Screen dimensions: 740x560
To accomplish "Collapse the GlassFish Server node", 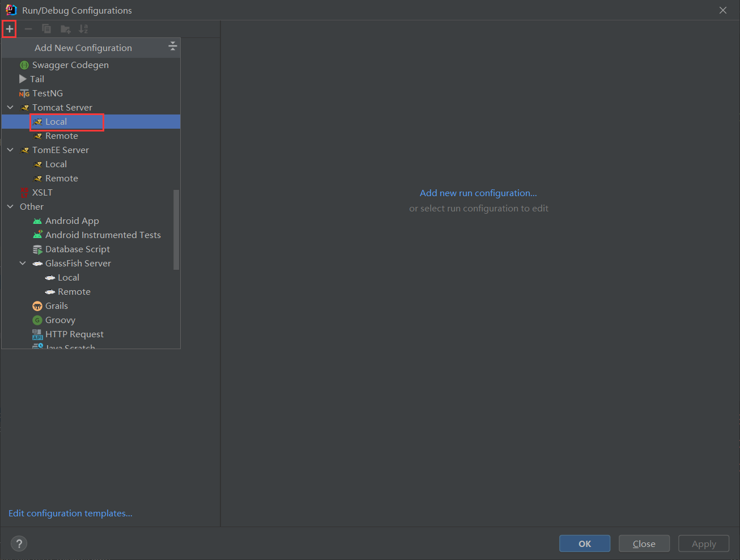I will pos(23,264).
